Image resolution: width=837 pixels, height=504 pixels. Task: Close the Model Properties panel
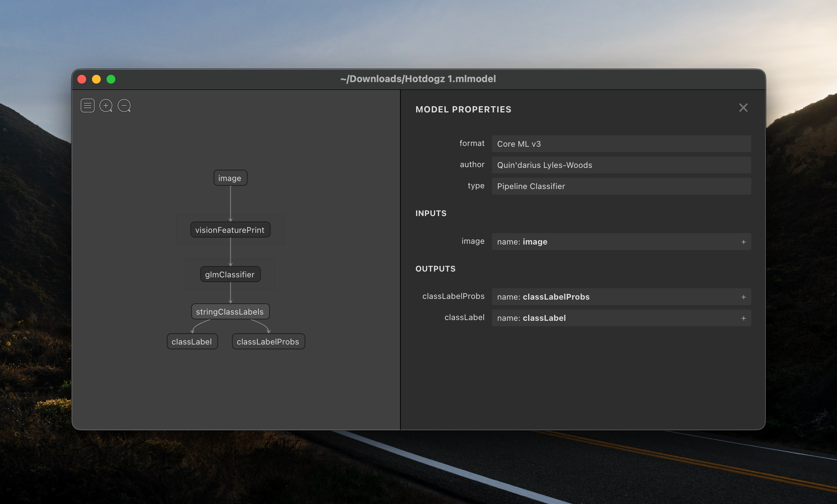[x=743, y=108]
